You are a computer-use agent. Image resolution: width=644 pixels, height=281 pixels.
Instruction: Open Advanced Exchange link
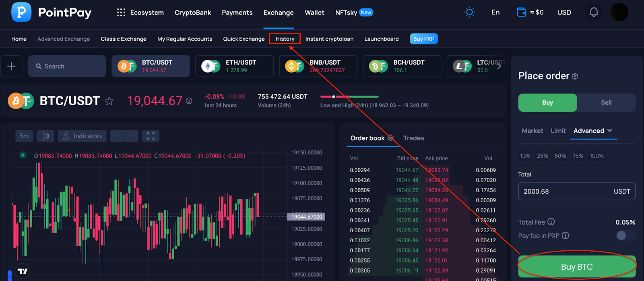(x=64, y=39)
